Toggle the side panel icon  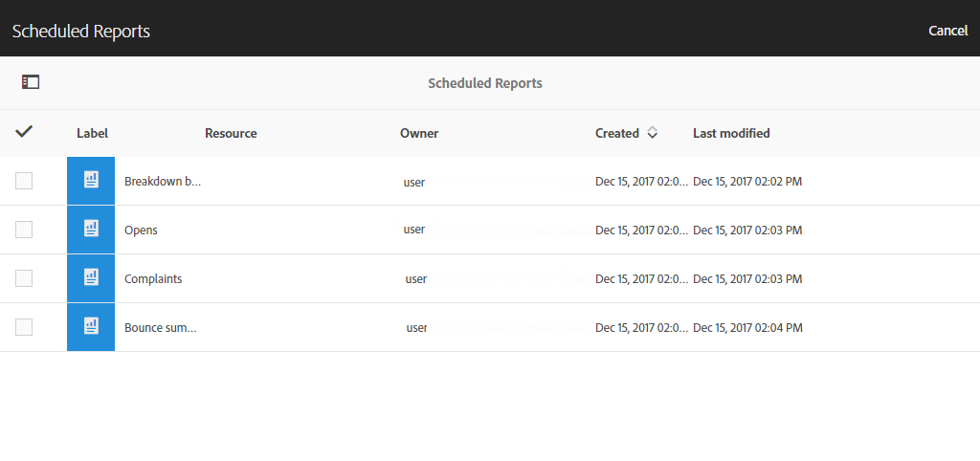(31, 82)
